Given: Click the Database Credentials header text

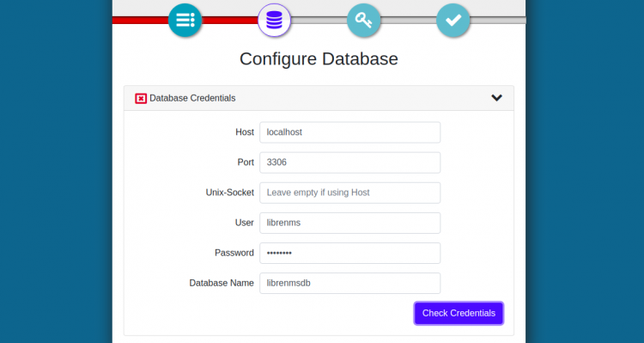Looking at the screenshot, I should click(192, 98).
